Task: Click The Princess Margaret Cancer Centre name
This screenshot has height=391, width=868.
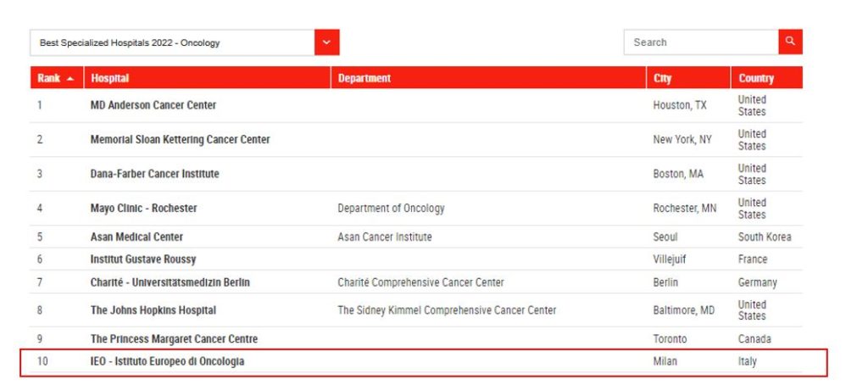Action: (174, 339)
